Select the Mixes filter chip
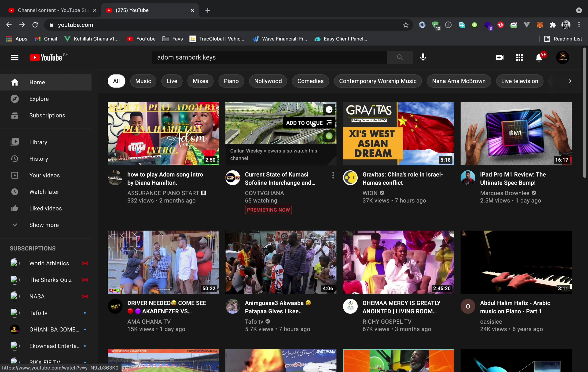 [x=200, y=81]
